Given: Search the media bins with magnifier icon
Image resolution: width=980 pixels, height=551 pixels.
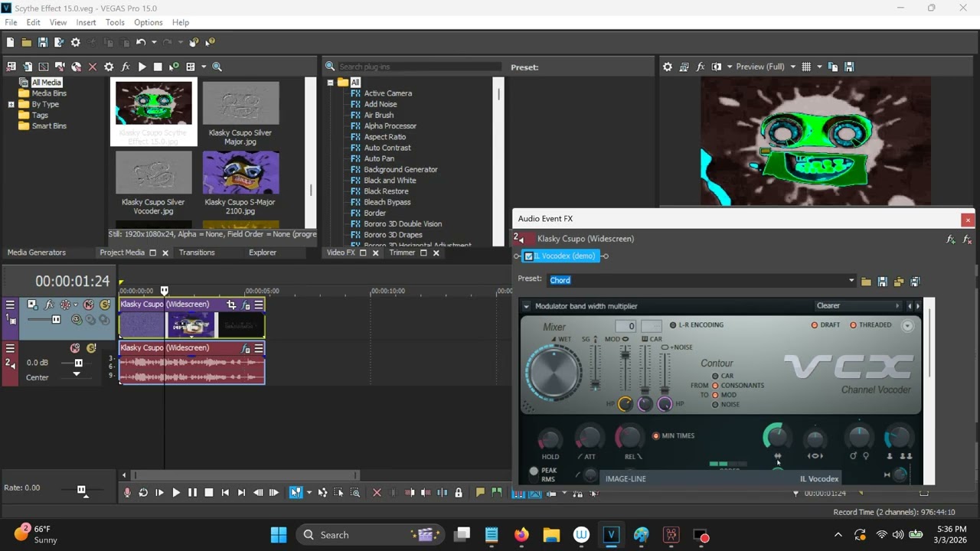Looking at the screenshot, I should tap(217, 67).
